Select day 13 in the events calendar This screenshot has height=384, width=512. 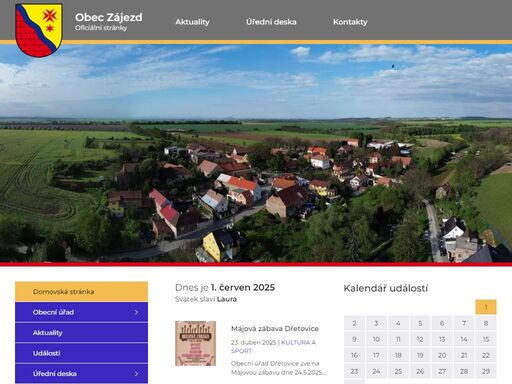coord(442,339)
